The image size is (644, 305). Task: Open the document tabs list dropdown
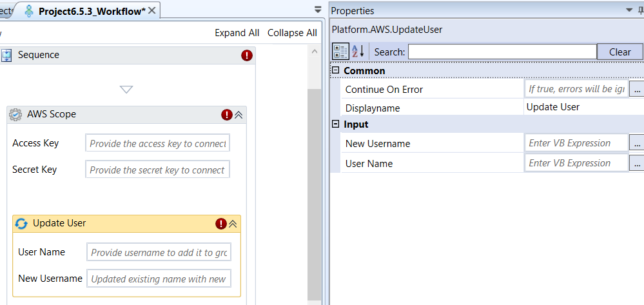[x=317, y=10]
